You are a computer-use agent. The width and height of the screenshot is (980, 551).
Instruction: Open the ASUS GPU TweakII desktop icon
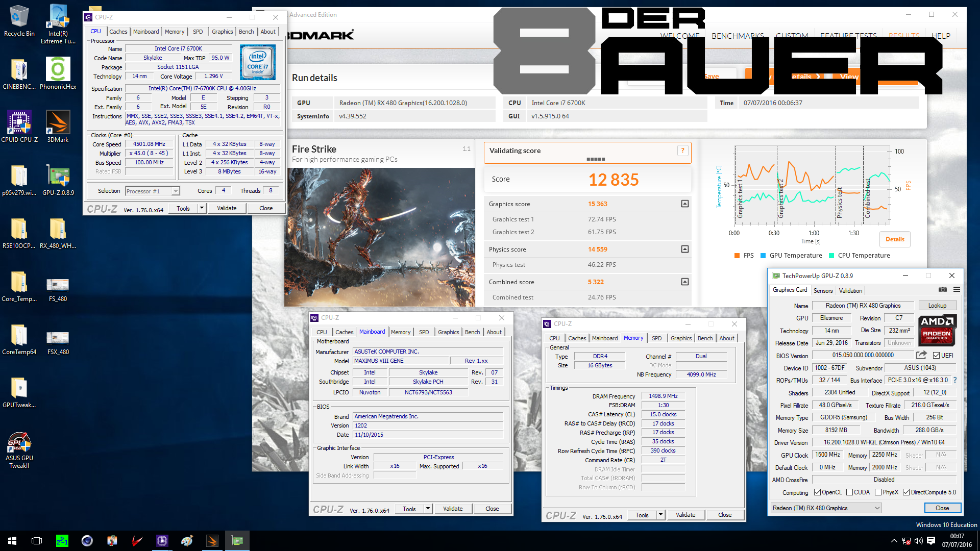click(x=19, y=443)
